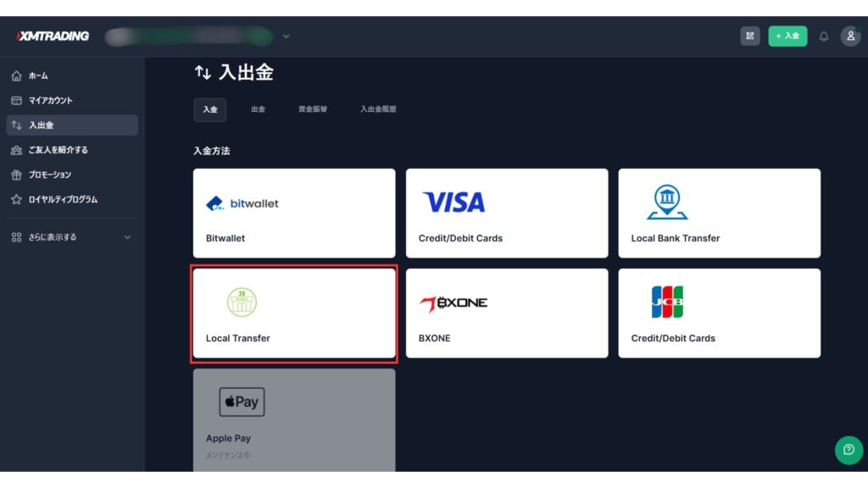Open ロイヤルティプログラム in the sidebar
Image resolution: width=868 pixels, height=488 pixels.
[63, 200]
